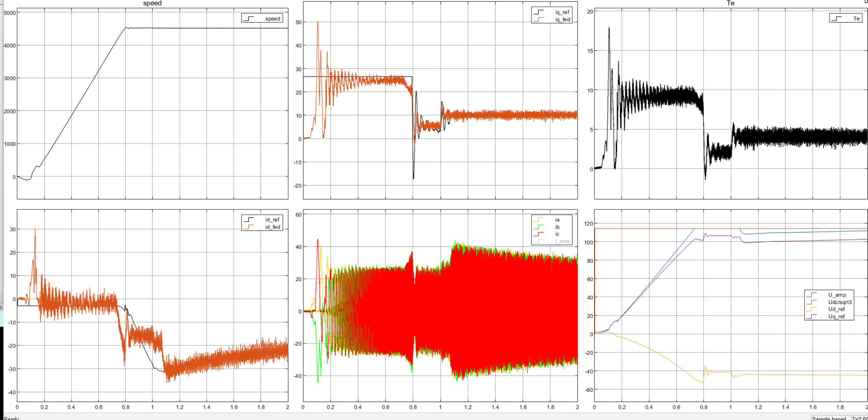
Task: Click the blue U_amp line icon
Action: tap(811, 295)
